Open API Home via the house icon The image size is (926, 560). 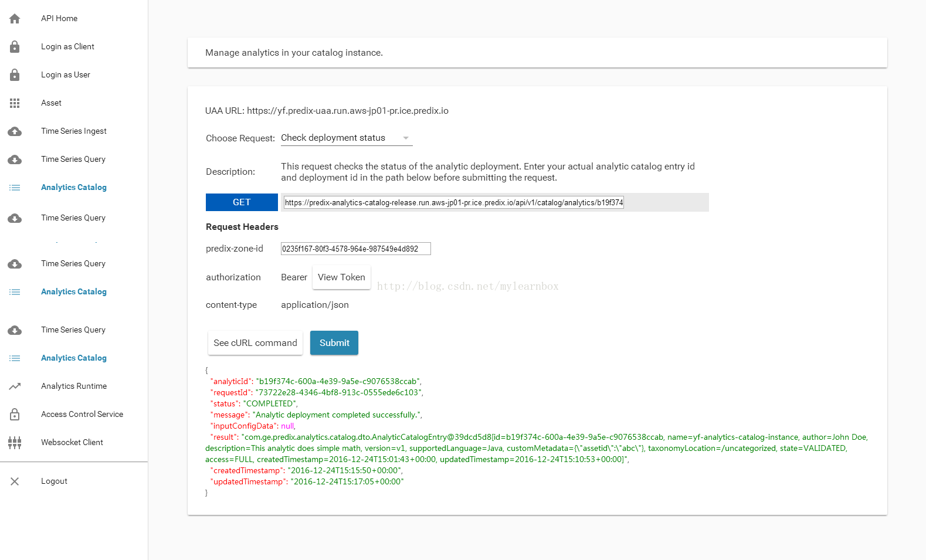point(15,19)
